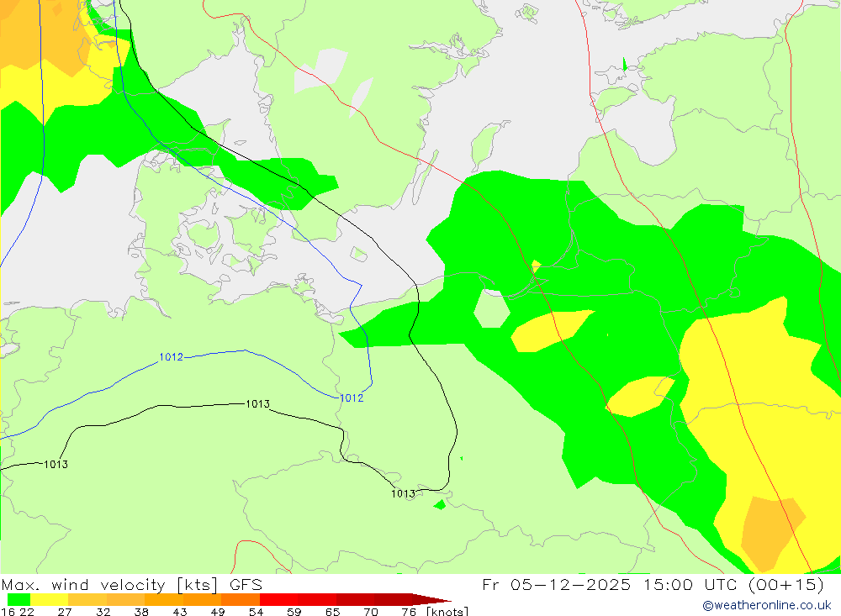The image size is (841, 616).
Task: Click the '[knots]' unit label in legend
Action: pos(447,611)
